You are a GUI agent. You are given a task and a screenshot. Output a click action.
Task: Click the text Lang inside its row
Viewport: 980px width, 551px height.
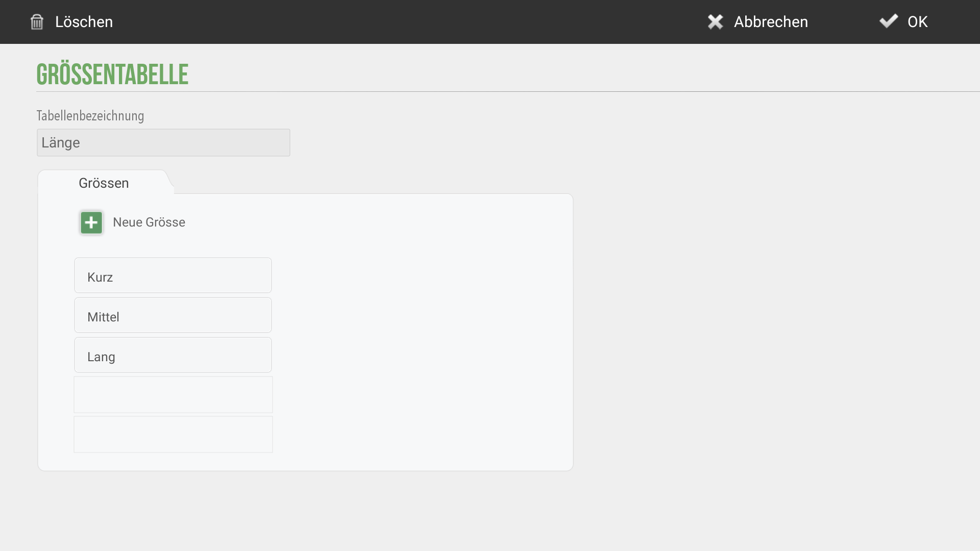tap(101, 357)
